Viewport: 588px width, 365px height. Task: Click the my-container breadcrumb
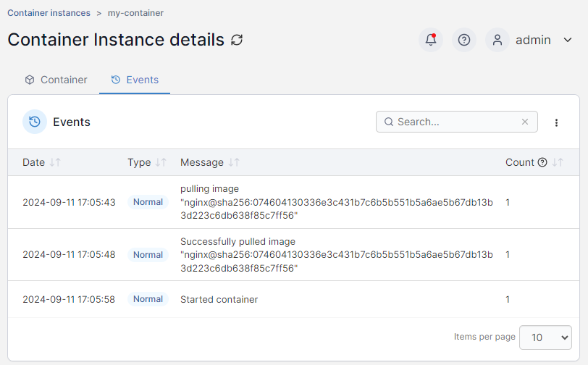(x=135, y=12)
